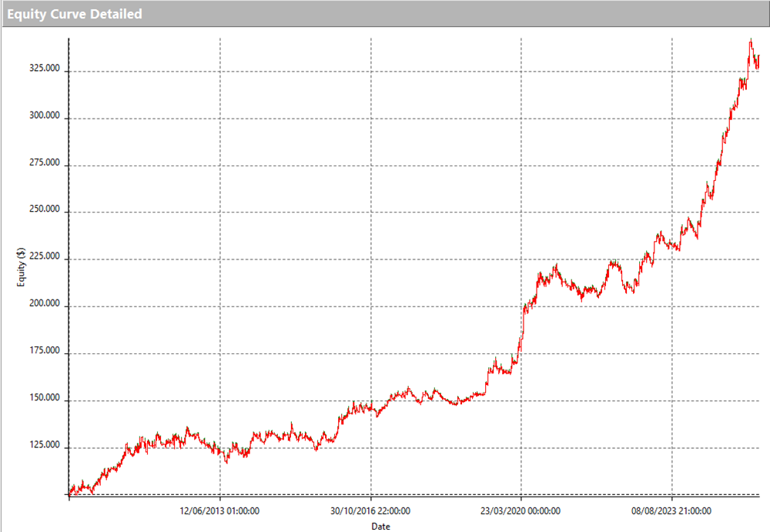This screenshot has width=770, height=532.
Task: Click the equity curve's highest peak
Action: [x=751, y=39]
